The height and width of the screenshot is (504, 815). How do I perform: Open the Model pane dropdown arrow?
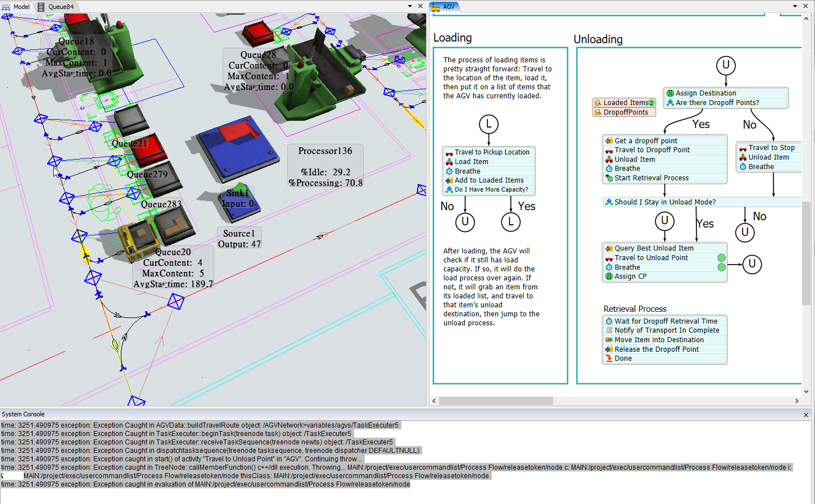tap(410, 6)
